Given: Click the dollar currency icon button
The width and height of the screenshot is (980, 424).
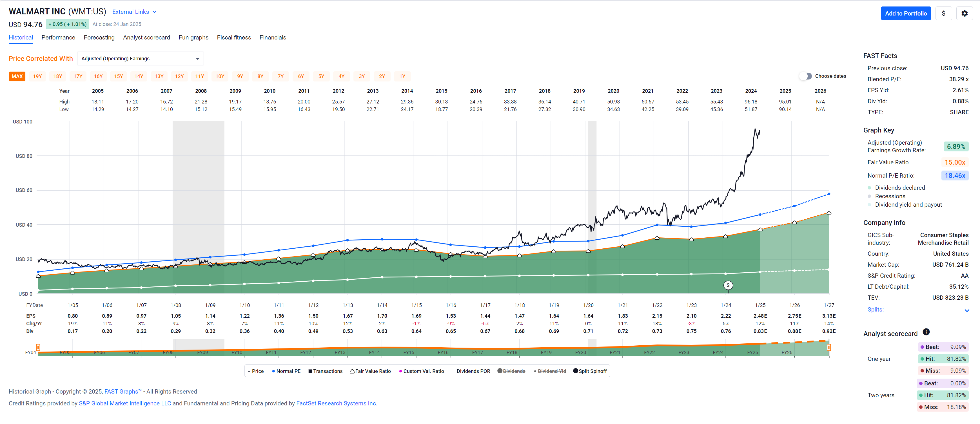Looking at the screenshot, I should tap(943, 13).
